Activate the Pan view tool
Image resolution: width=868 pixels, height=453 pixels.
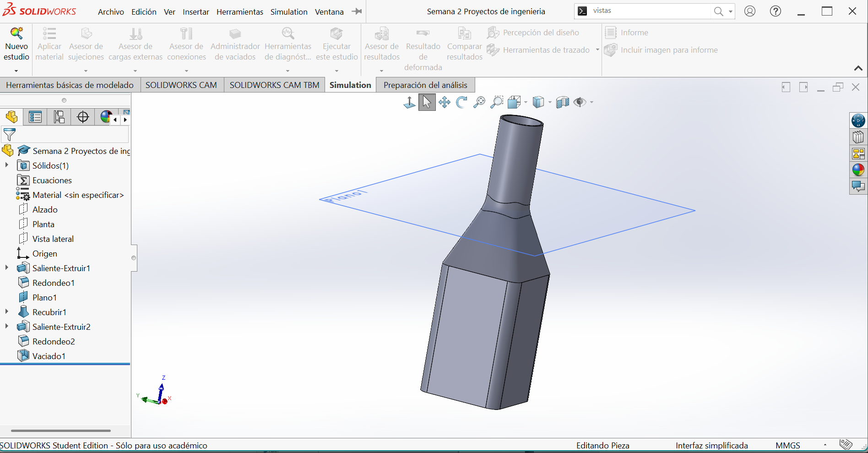coord(444,102)
